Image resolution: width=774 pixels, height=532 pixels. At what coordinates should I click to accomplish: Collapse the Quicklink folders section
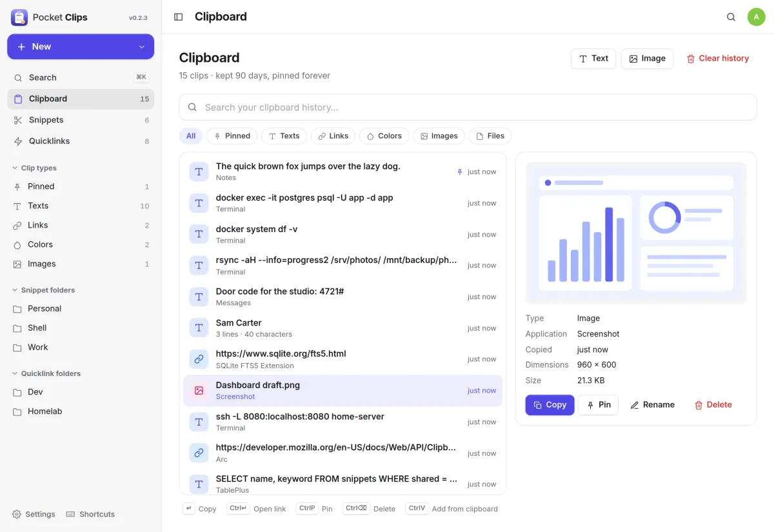(x=46, y=373)
